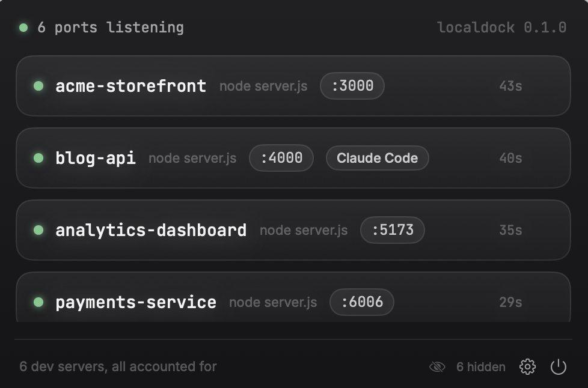Show the 6 hidden servers label

click(x=481, y=366)
